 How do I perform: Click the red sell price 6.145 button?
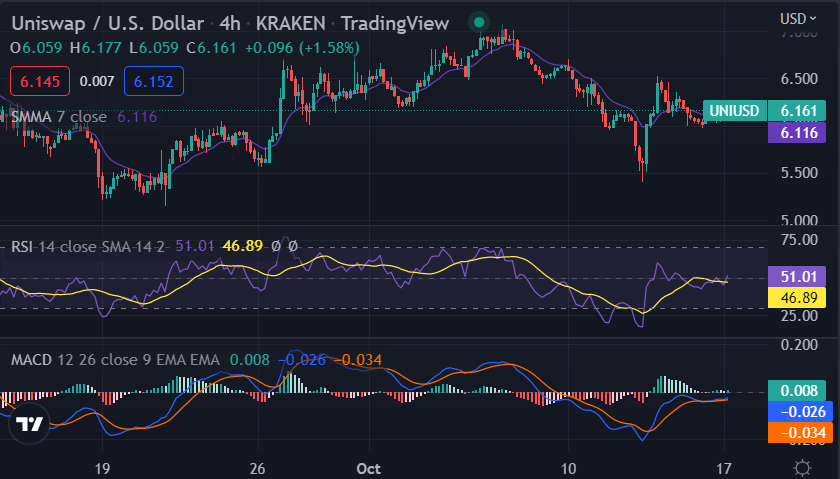[x=40, y=81]
